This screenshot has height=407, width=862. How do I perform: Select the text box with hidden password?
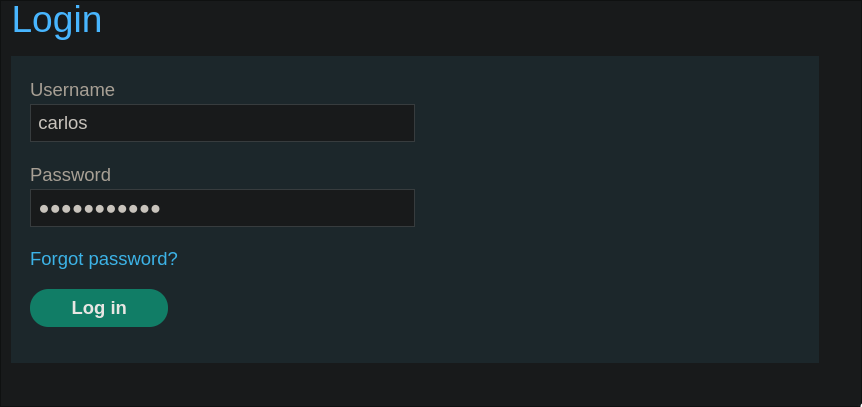point(222,208)
